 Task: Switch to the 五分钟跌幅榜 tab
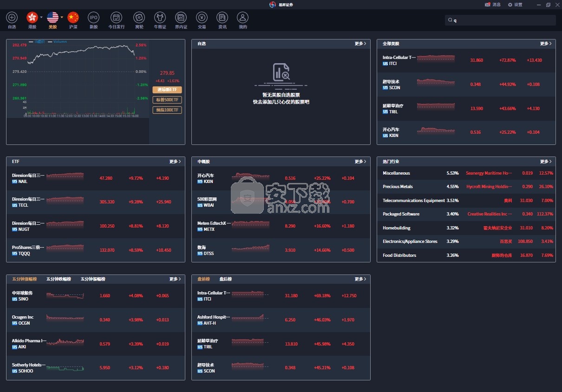(x=59, y=279)
